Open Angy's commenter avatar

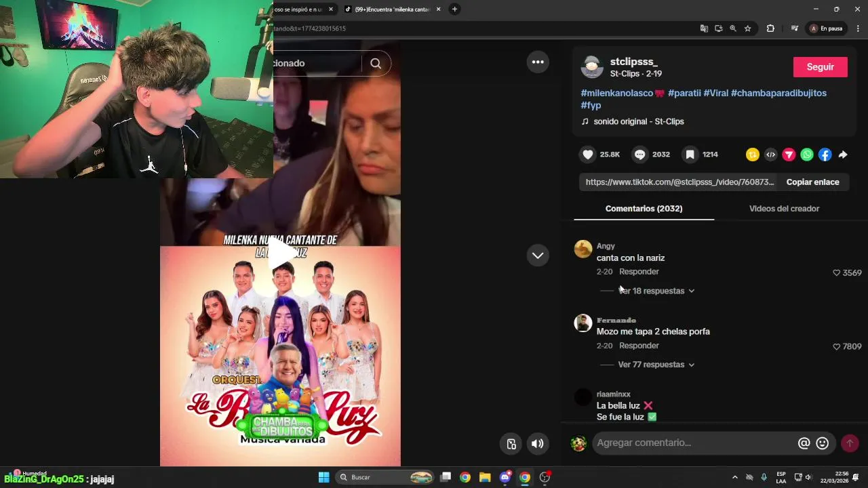[x=583, y=249]
